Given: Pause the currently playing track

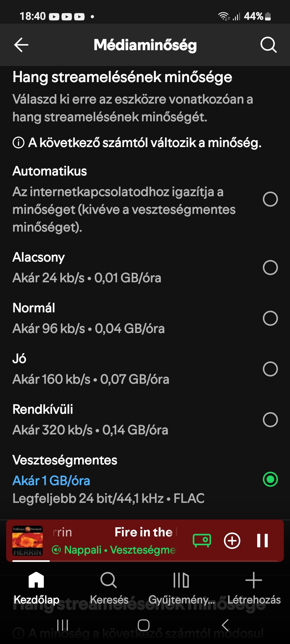Looking at the screenshot, I should (262, 540).
